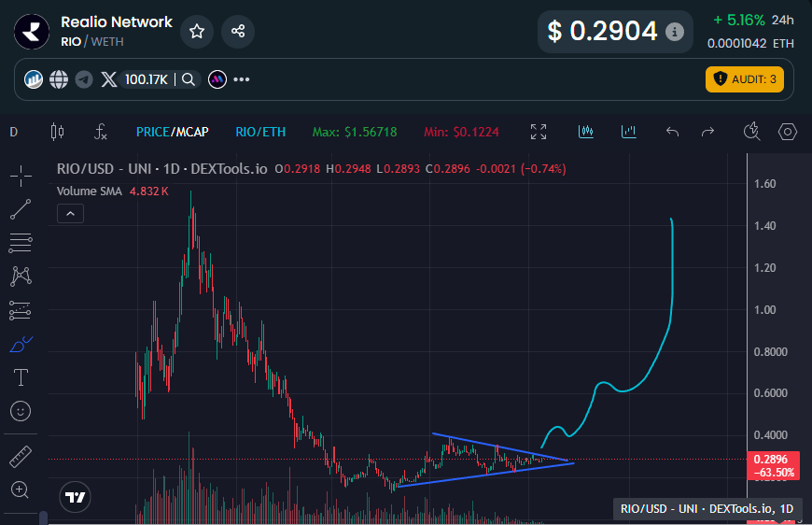Open the quick search lightning icon
This screenshot has height=525, width=812.
click(751, 132)
